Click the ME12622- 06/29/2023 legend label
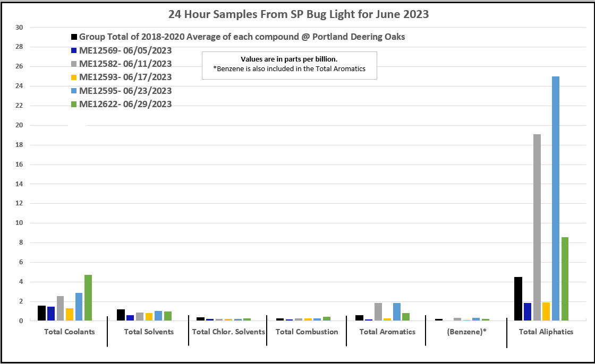This screenshot has width=595, height=364. [x=125, y=105]
